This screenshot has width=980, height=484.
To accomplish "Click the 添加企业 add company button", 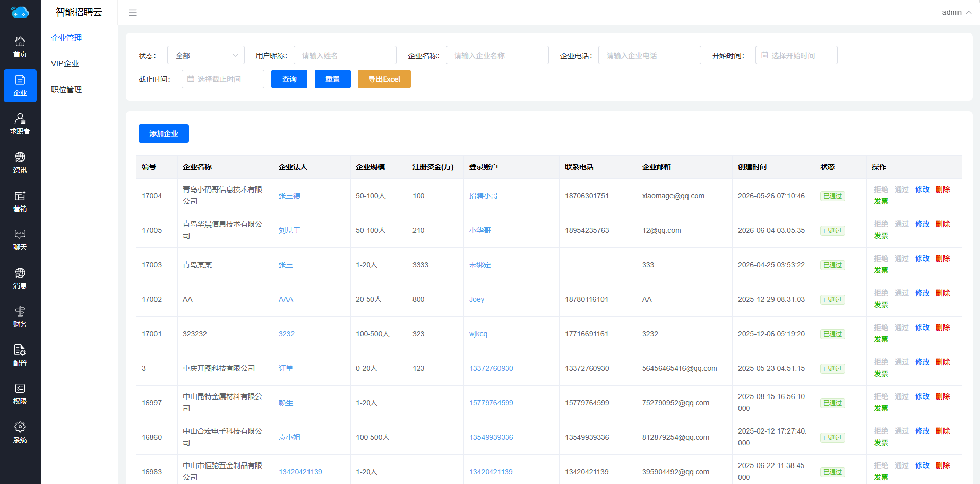I will (x=164, y=133).
